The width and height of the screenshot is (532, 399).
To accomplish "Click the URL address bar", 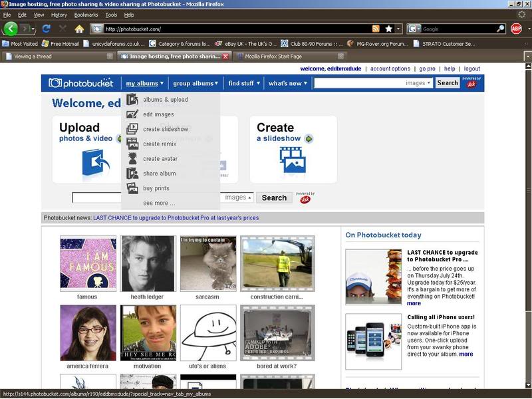I will tap(237, 29).
